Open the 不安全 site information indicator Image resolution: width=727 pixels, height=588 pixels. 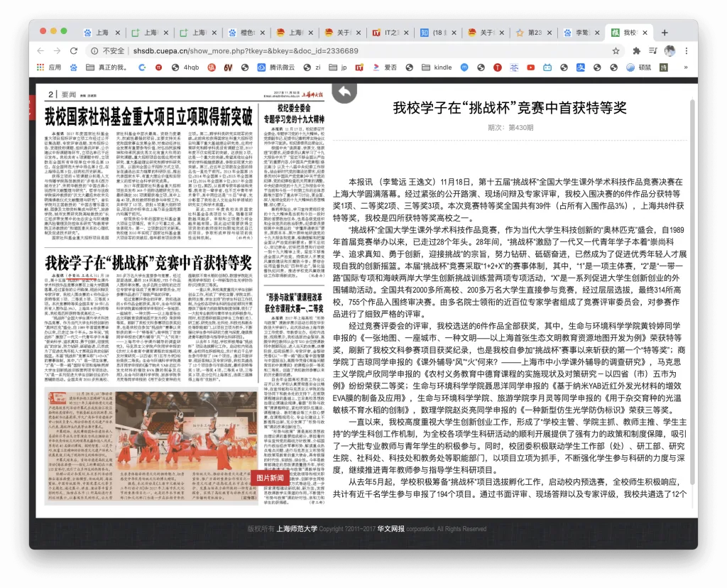pyautogui.click(x=108, y=50)
